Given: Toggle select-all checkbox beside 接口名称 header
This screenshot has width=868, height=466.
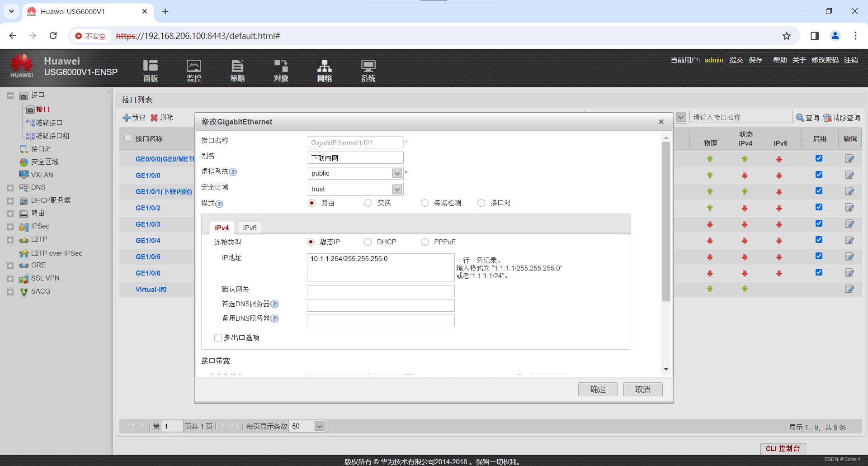Looking at the screenshot, I should coord(128,138).
